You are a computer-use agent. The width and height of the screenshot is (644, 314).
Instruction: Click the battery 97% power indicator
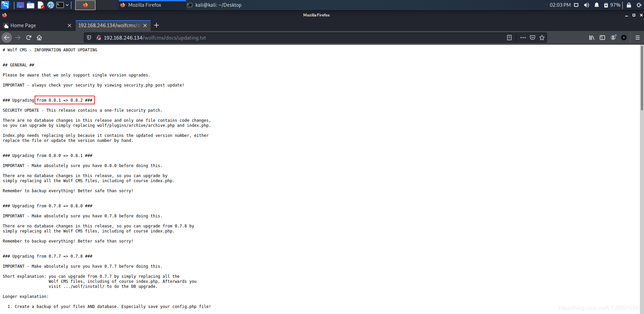pos(612,5)
